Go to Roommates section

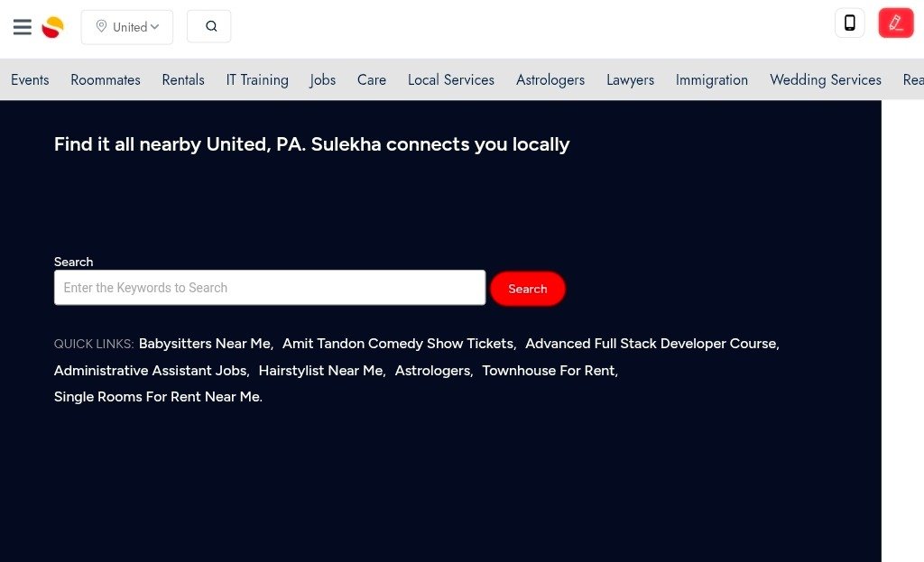pyautogui.click(x=106, y=79)
